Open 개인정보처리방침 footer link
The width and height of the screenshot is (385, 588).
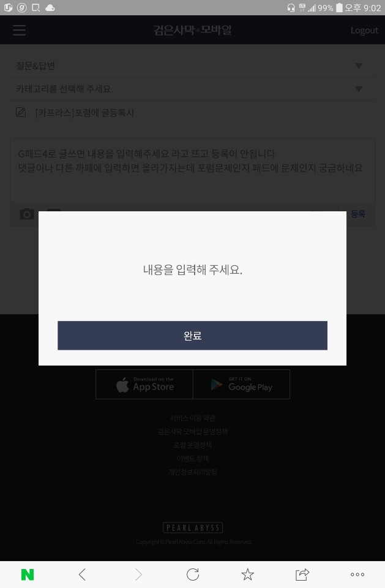[193, 472]
